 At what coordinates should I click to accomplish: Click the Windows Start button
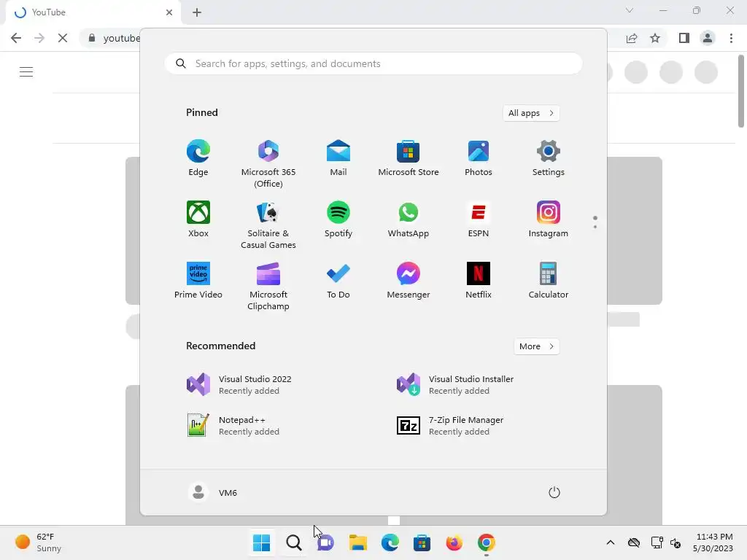(262, 542)
